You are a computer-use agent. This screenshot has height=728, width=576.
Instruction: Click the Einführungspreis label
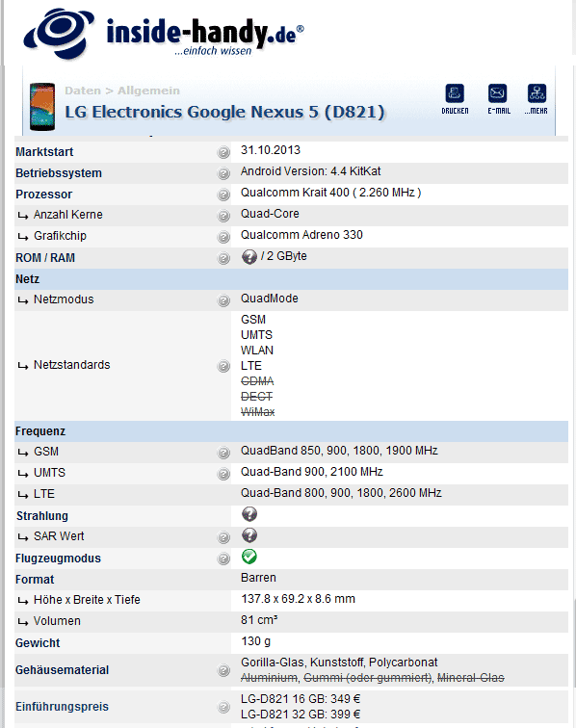(x=62, y=707)
